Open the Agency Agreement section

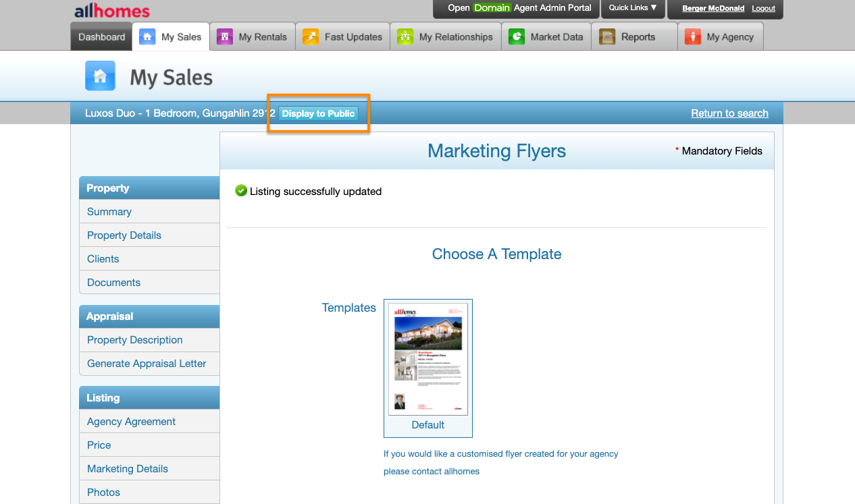[x=131, y=422]
